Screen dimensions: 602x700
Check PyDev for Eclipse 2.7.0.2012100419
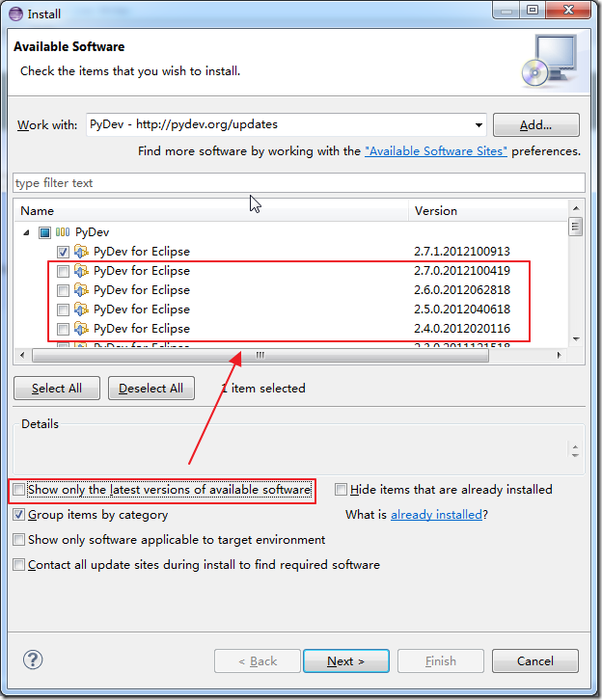coord(63,271)
